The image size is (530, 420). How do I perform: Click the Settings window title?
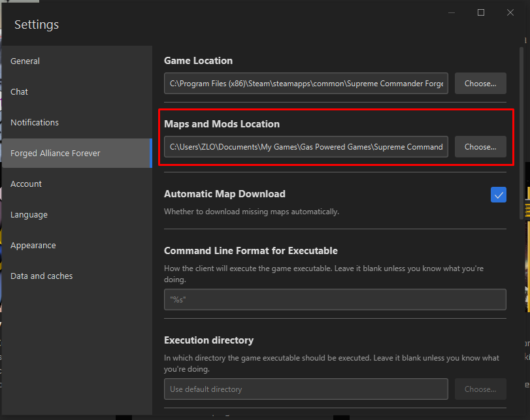click(37, 25)
